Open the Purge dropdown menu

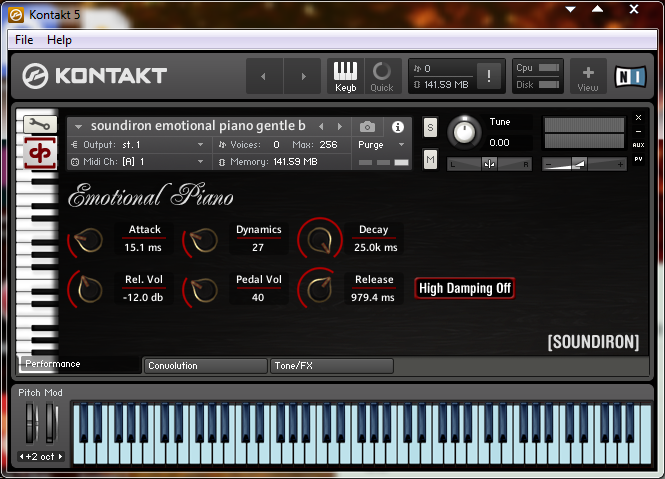pos(381,145)
